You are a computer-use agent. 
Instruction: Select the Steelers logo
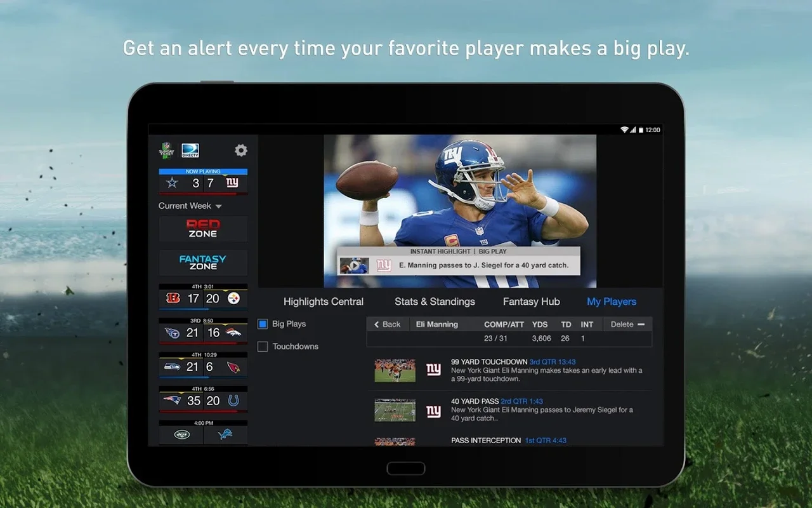233,298
